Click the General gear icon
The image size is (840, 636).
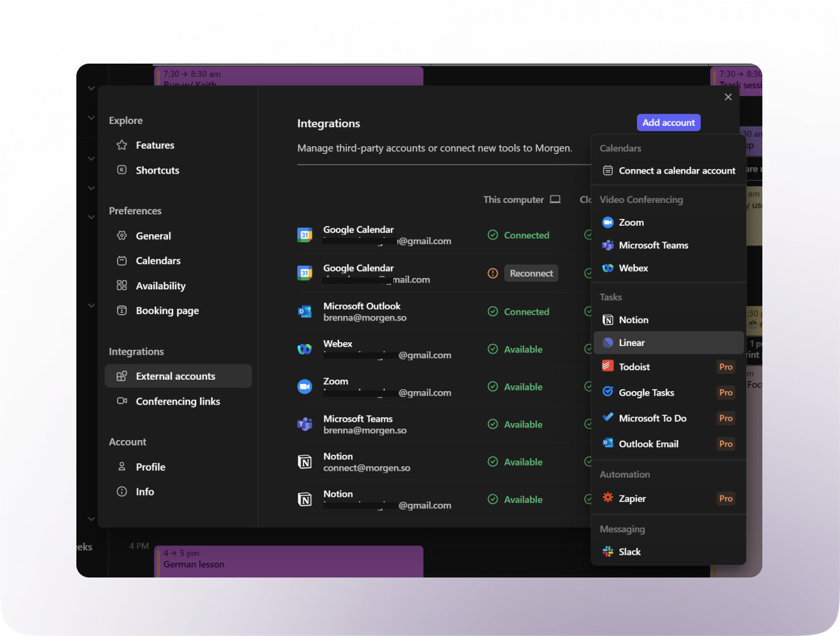(122, 235)
